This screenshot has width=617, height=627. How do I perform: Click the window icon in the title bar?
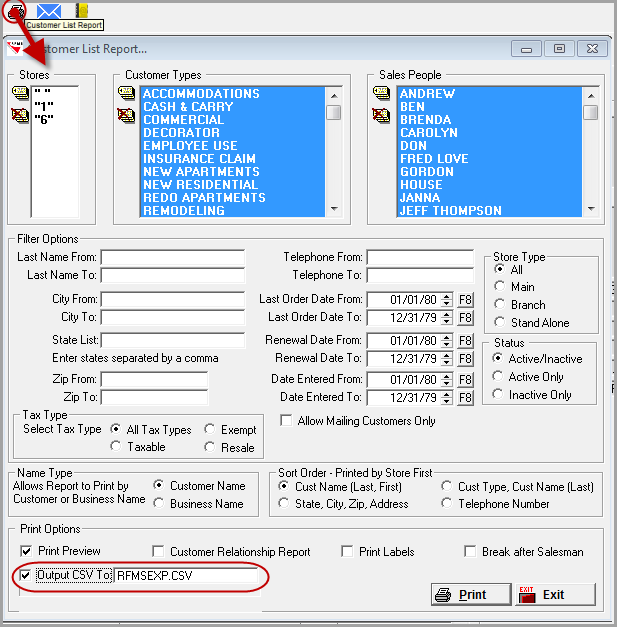pos(14,48)
